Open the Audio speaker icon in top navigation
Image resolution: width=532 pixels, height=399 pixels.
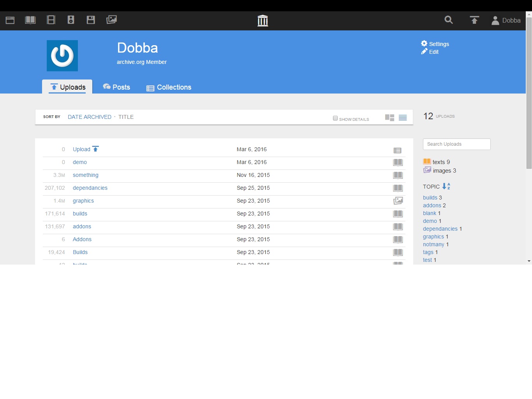click(71, 20)
